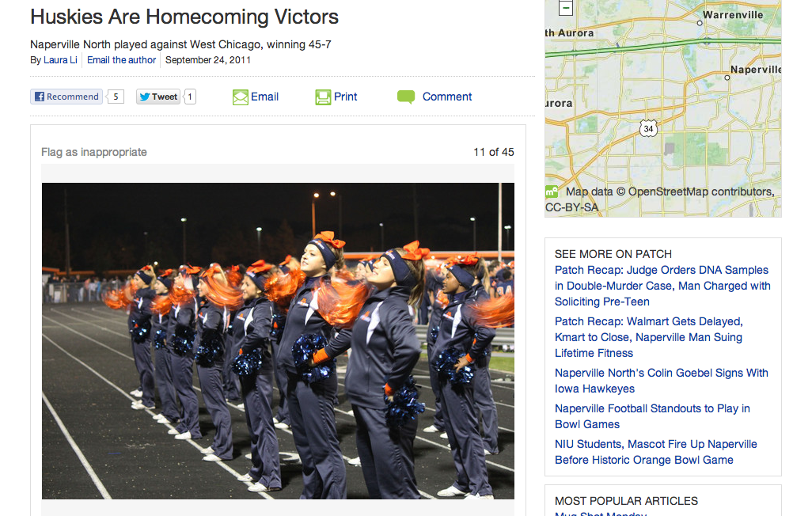
Task: Open author Laura Li's profile link
Action: (60, 60)
